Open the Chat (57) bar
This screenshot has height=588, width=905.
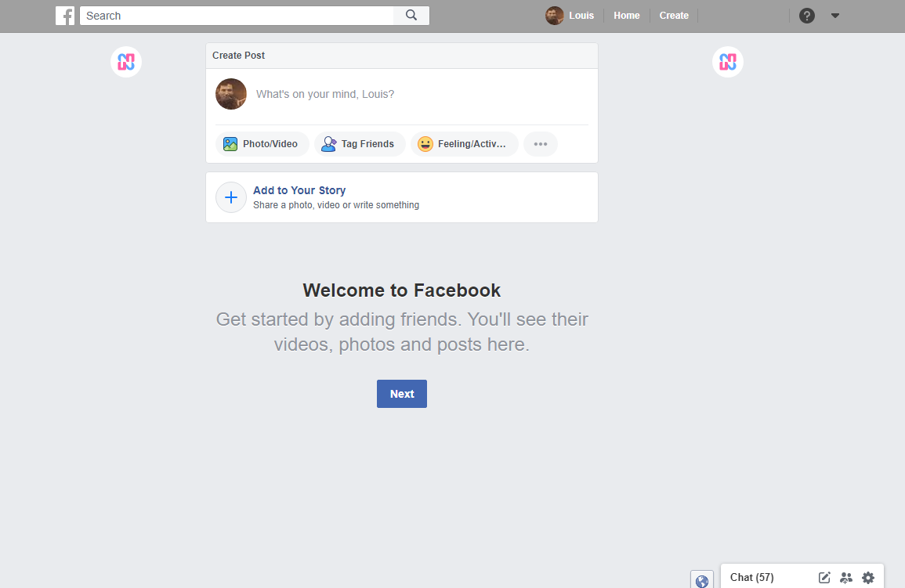pos(751,577)
